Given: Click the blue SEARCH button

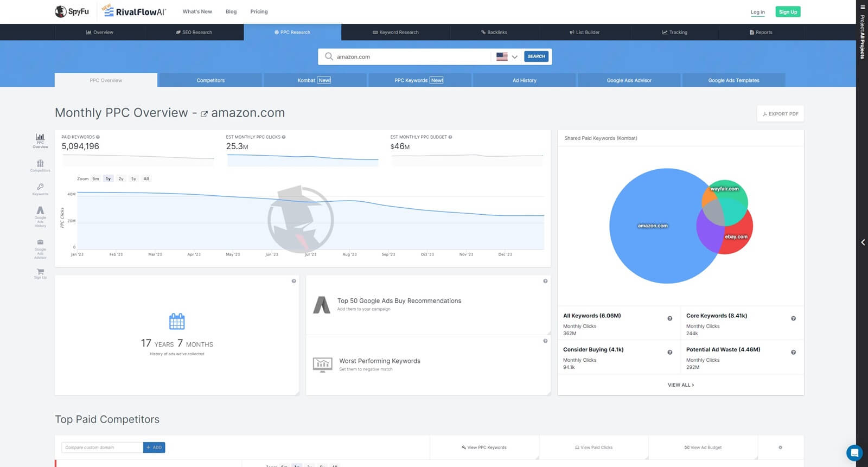Looking at the screenshot, I should pos(536,56).
